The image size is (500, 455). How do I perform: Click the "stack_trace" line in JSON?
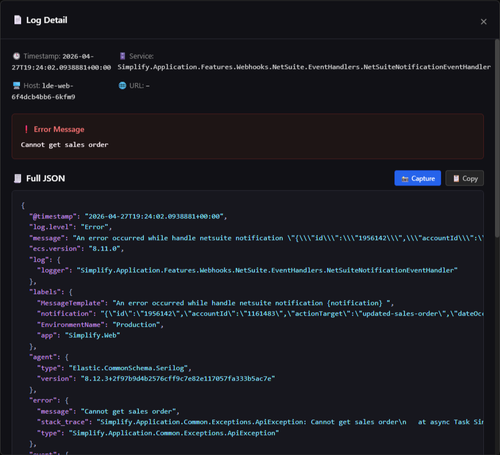[260, 422]
